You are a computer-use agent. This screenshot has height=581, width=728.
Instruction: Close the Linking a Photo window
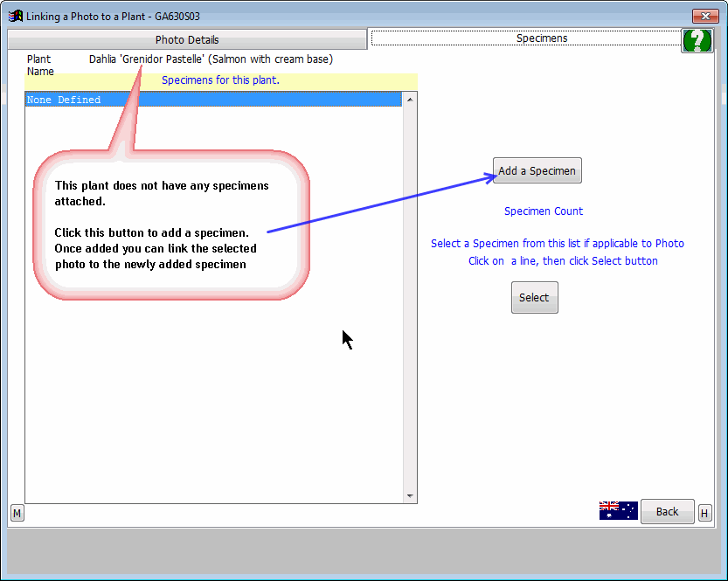pos(705,17)
